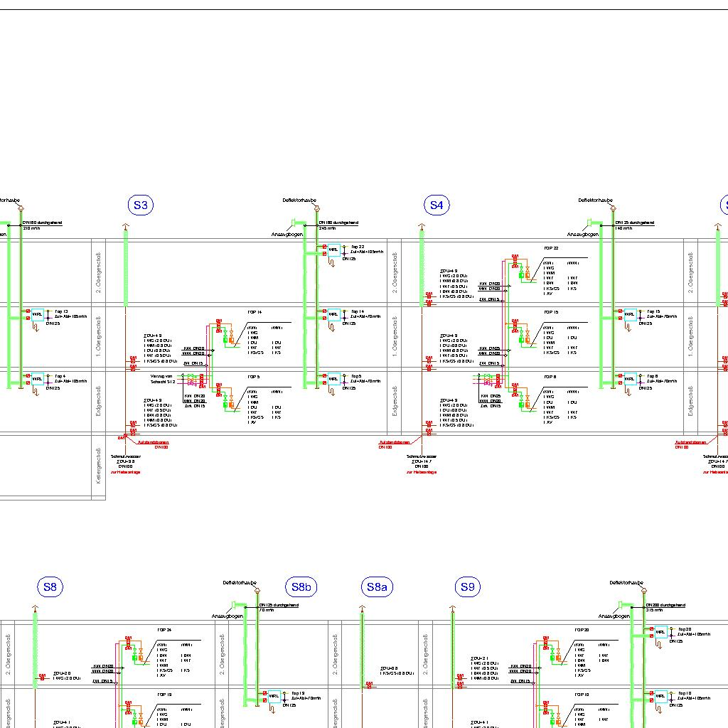Screen dimensions: 728x728
Task: Select the WRL unit beside Top 13
Action: [x=37, y=314]
